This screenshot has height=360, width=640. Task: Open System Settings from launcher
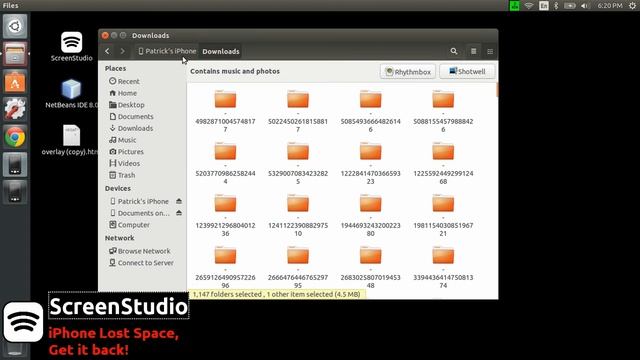point(15,109)
